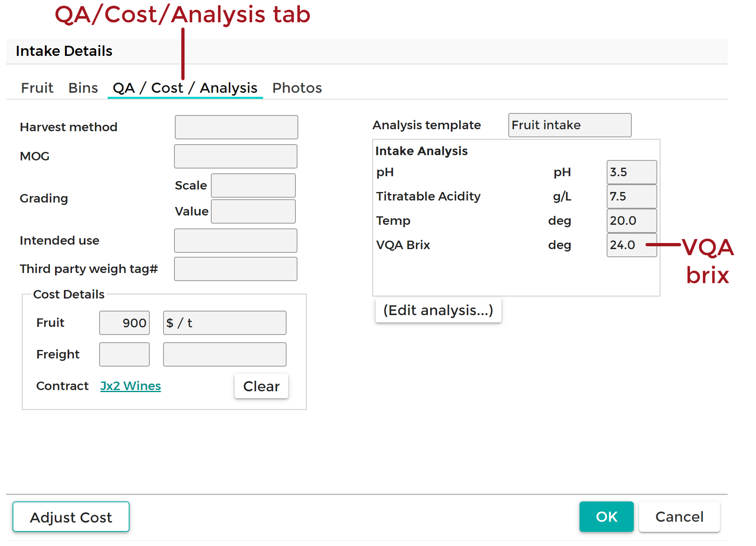Open the Freight cost unit dropdown
The image size is (756, 546).
pyautogui.click(x=225, y=354)
